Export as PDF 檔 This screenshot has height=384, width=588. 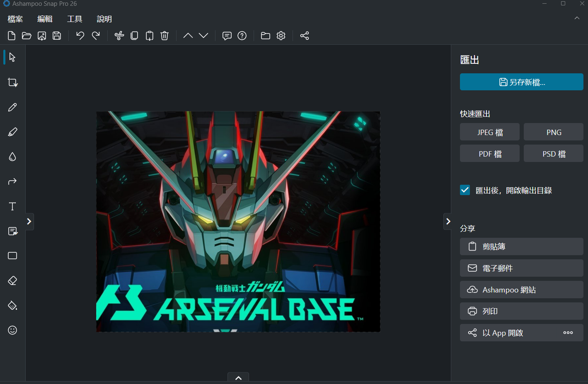490,154
